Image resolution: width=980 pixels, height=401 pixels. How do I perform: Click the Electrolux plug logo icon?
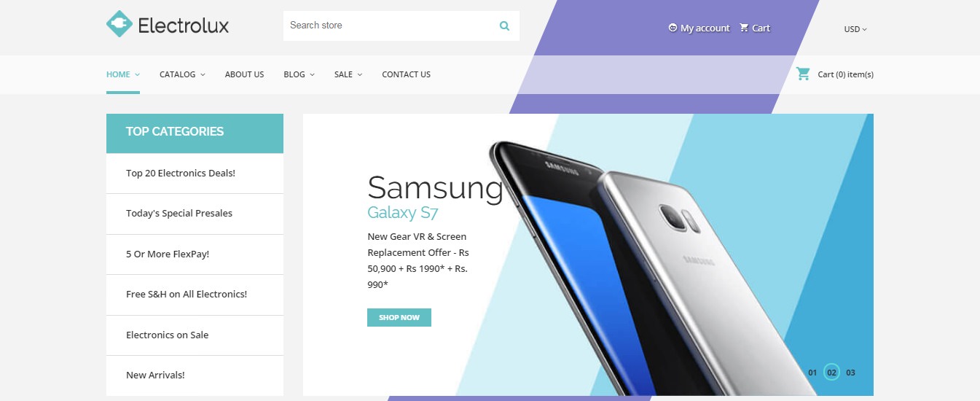(119, 24)
